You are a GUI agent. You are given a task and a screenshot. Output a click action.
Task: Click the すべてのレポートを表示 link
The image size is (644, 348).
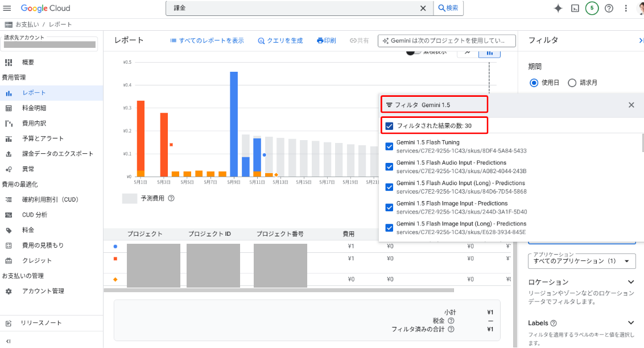207,40
